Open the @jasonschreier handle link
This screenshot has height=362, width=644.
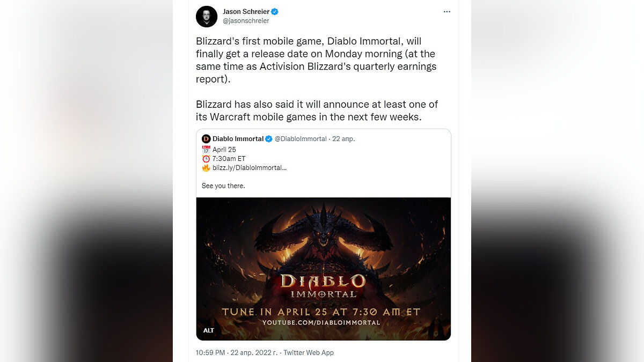246,21
